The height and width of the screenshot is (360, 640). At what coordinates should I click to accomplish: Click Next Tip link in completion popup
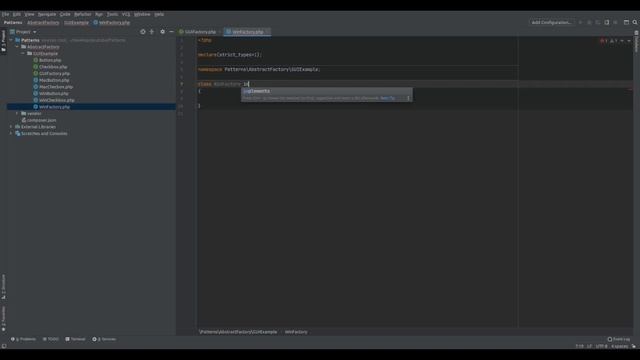click(x=387, y=98)
